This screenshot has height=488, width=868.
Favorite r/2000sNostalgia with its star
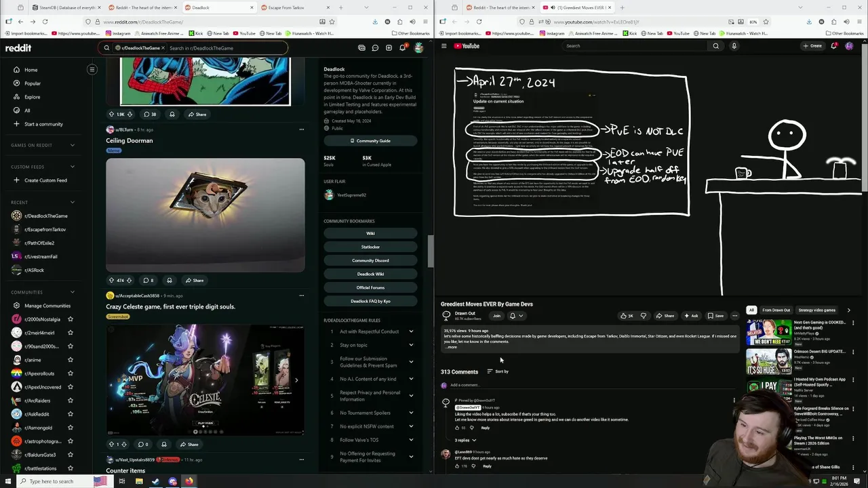70,319
